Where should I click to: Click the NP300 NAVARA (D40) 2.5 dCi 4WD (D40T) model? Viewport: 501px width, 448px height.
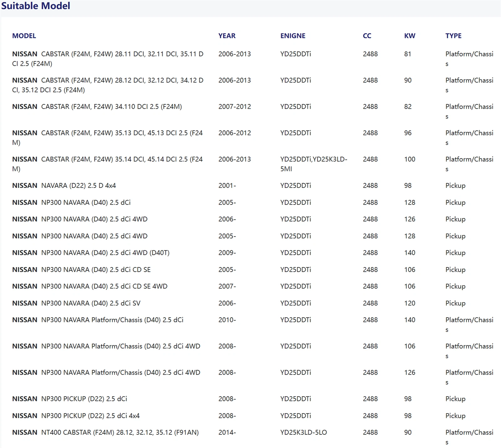coord(91,253)
